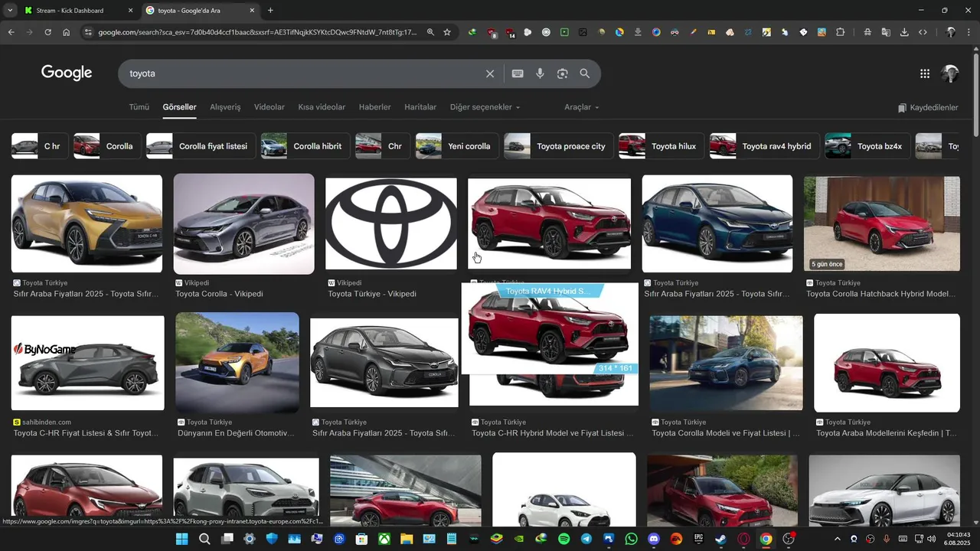Open Spotify from the taskbar
980x551 pixels.
point(564,539)
